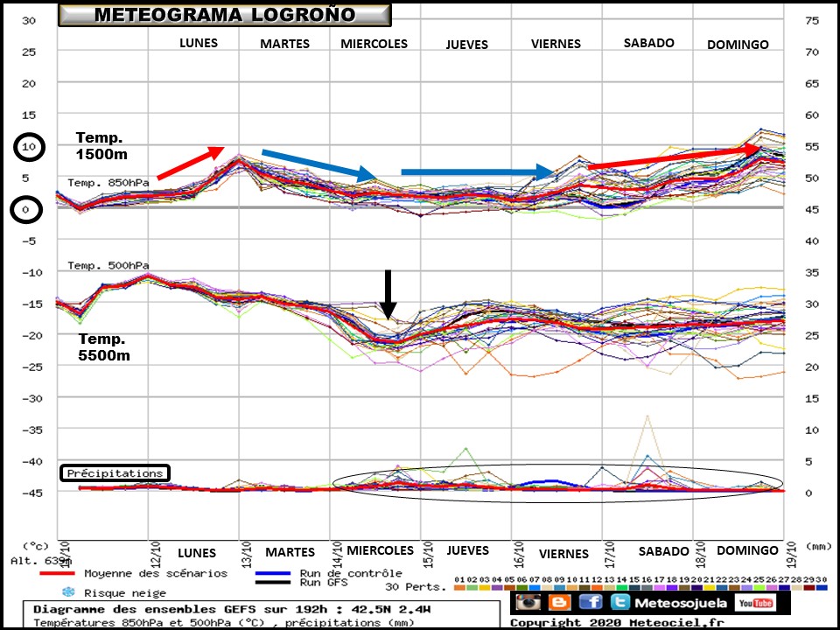
Task: Click the YouTube logo badge
Action: [755, 603]
